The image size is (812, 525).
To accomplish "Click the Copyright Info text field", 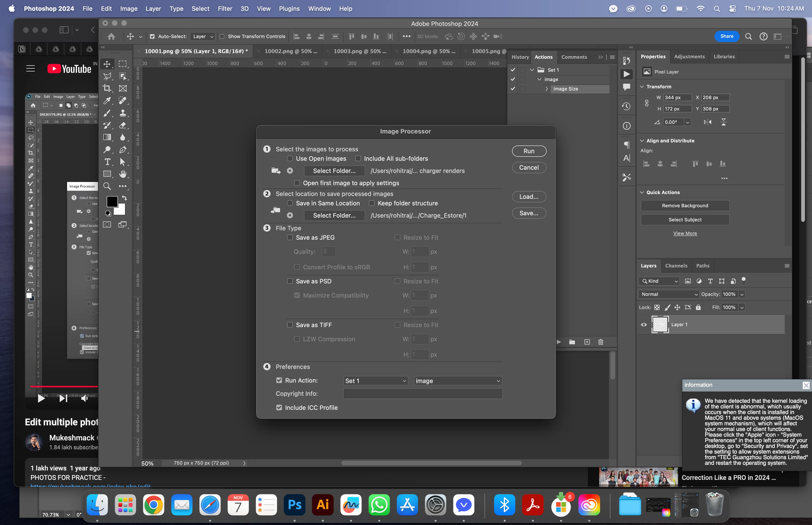I will 422,394.
